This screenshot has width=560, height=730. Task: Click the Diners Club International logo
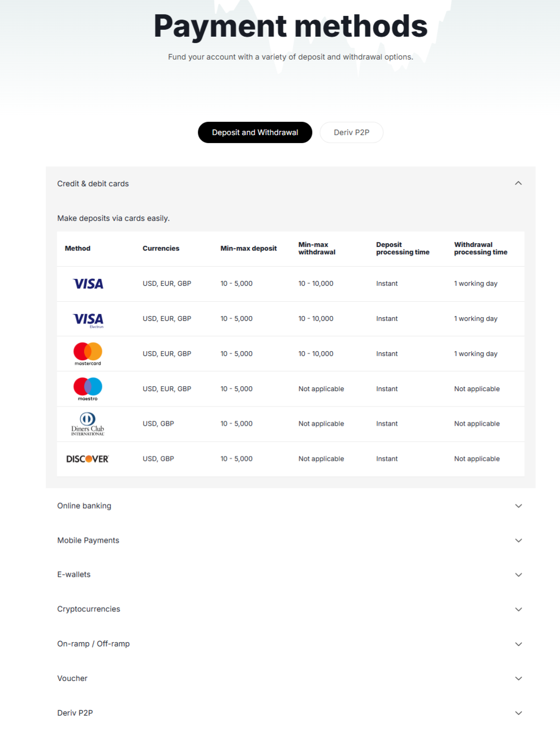click(88, 424)
